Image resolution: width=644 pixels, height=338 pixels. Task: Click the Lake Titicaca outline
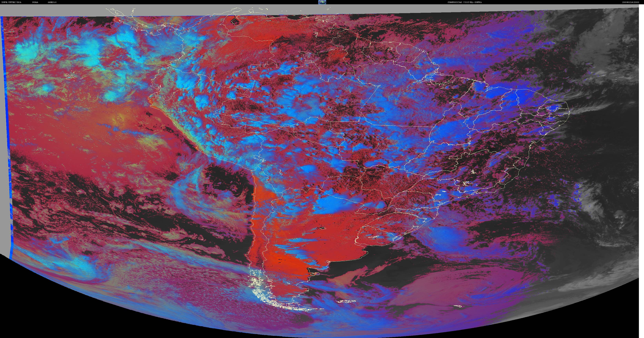257,158
